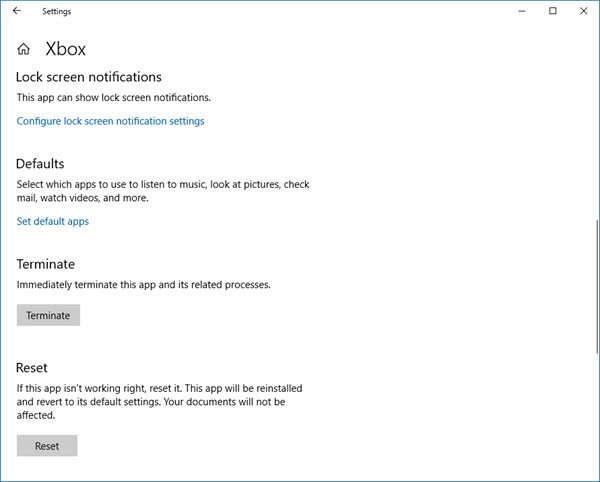Go back using the back arrow
This screenshot has height=482, width=600.
click(16, 11)
